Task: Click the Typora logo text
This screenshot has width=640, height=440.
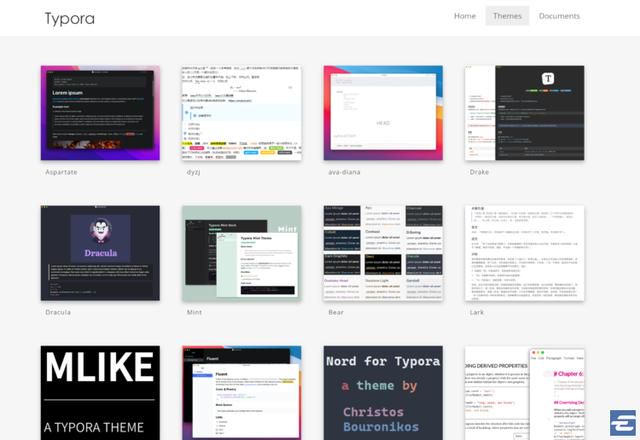Action: pyautogui.click(x=70, y=18)
